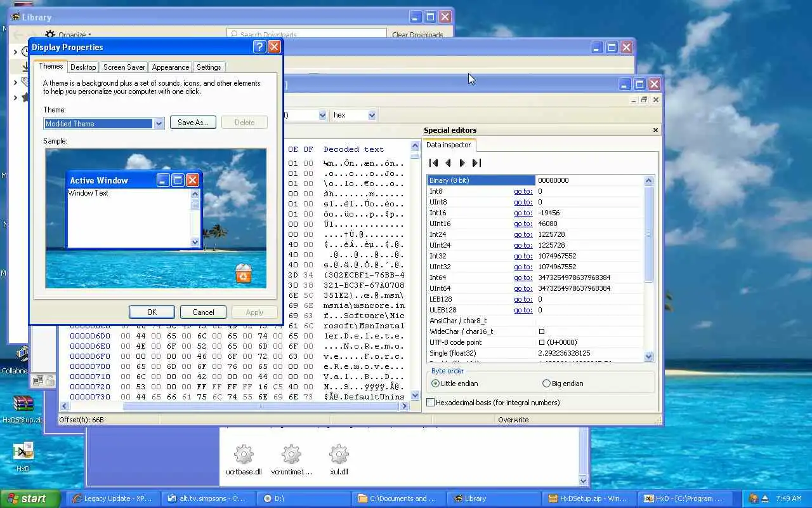Switch to Library taskbar button
Screen dimensions: 812x508
494,498
